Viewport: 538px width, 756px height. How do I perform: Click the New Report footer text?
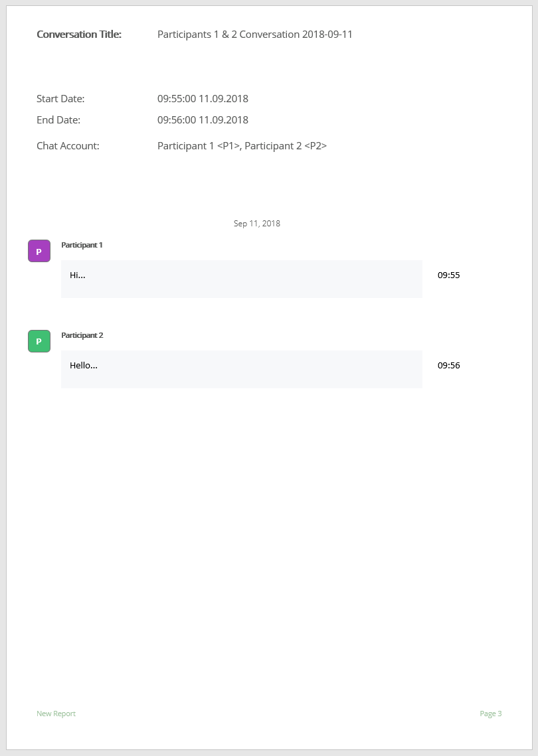coord(56,714)
